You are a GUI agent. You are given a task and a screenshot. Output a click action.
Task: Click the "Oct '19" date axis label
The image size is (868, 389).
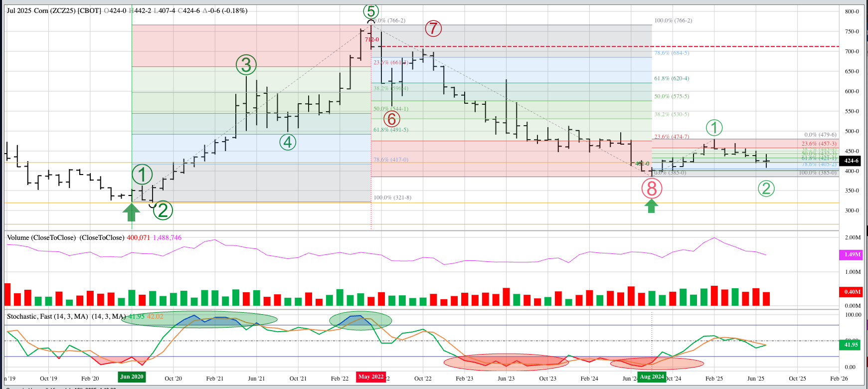48,379
